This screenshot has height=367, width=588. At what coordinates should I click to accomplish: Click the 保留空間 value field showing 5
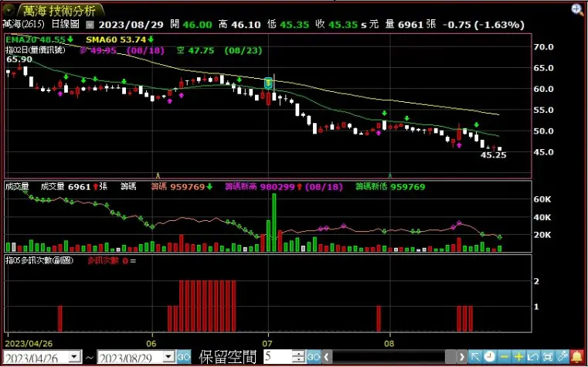click(x=278, y=356)
